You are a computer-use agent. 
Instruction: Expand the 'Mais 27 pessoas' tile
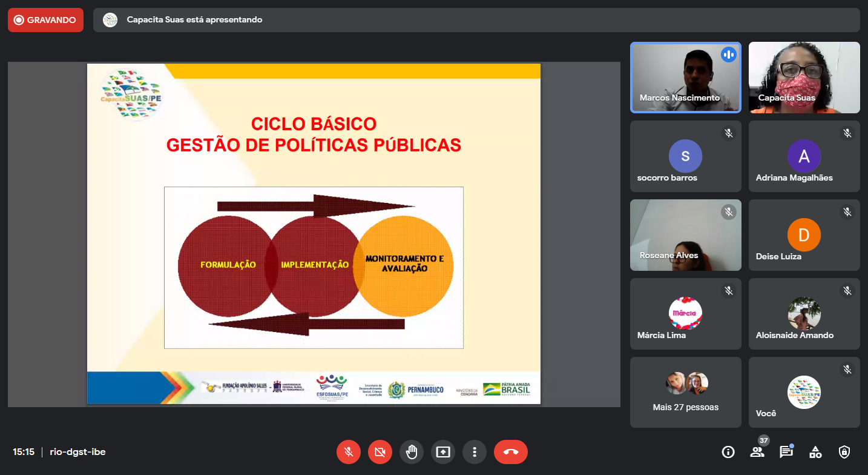(x=685, y=392)
